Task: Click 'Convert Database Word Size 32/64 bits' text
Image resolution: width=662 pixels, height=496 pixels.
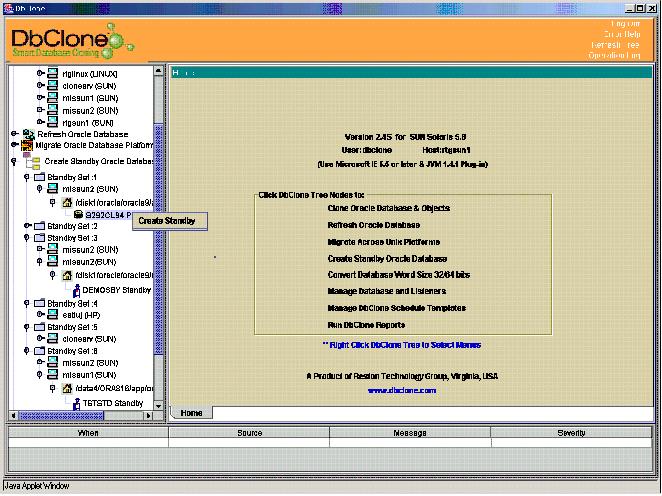Action: pyautogui.click(x=399, y=275)
